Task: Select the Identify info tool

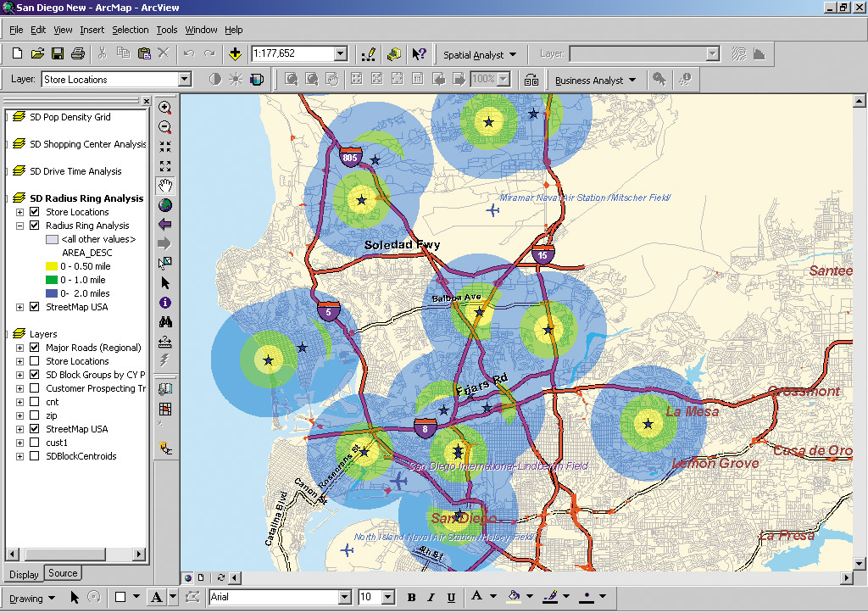Action: point(165,303)
